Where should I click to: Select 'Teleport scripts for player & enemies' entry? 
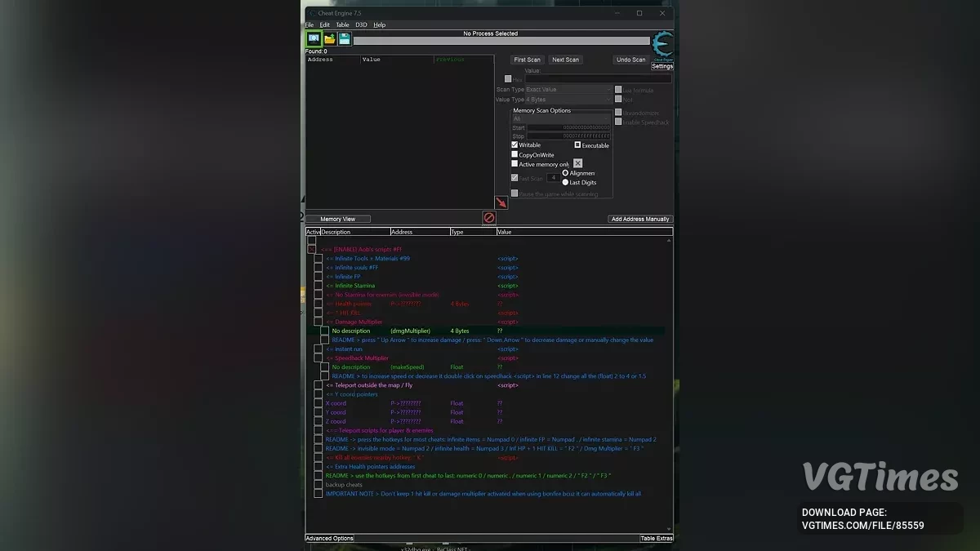click(379, 430)
